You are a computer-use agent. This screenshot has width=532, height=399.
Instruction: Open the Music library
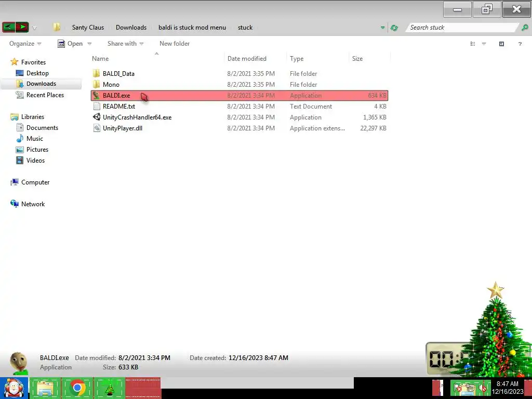click(35, 138)
